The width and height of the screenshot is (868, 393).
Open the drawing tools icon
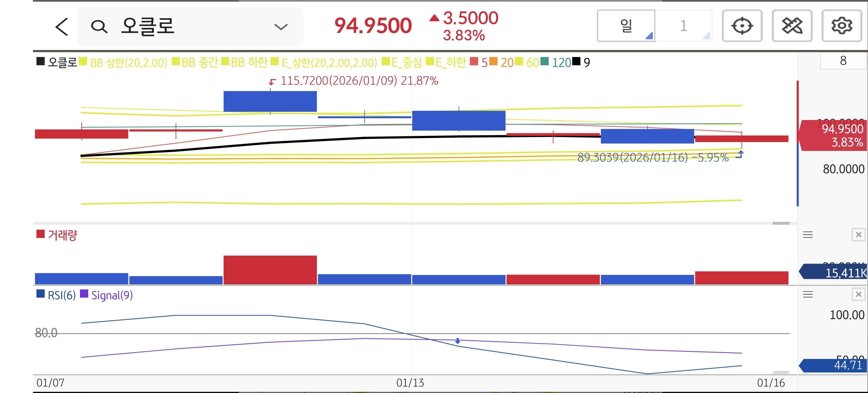coord(792,26)
